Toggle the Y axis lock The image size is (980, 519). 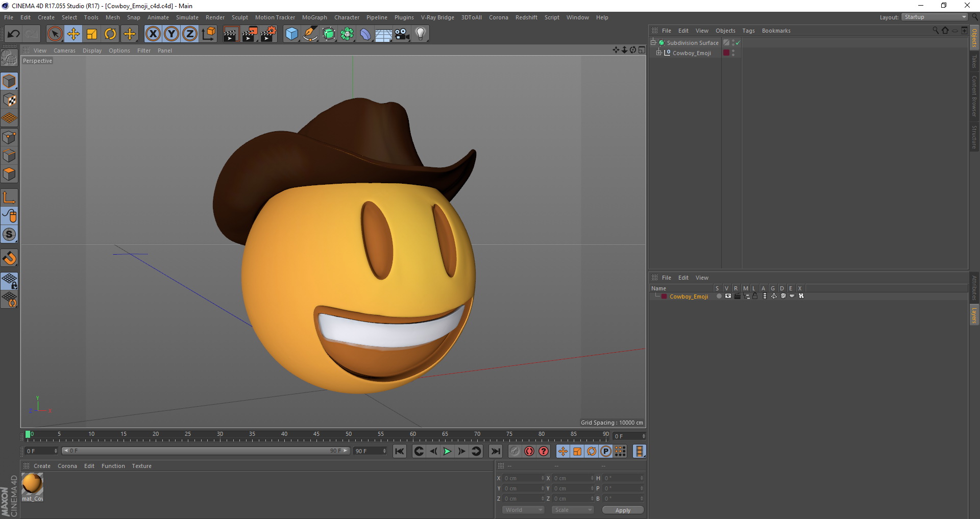tap(171, 34)
